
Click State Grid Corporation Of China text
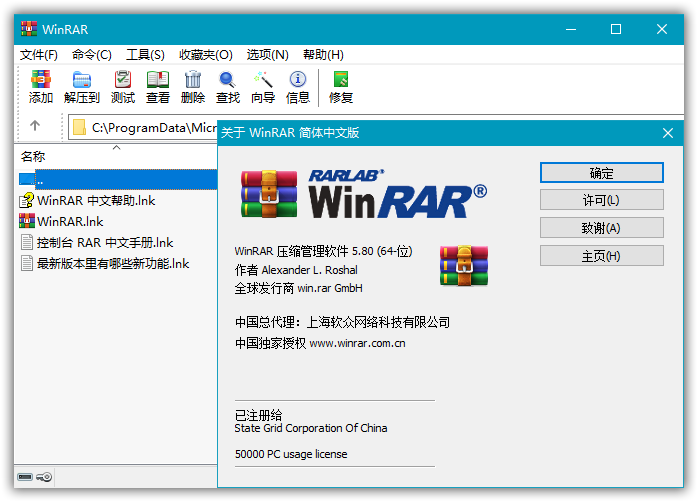[x=311, y=428]
